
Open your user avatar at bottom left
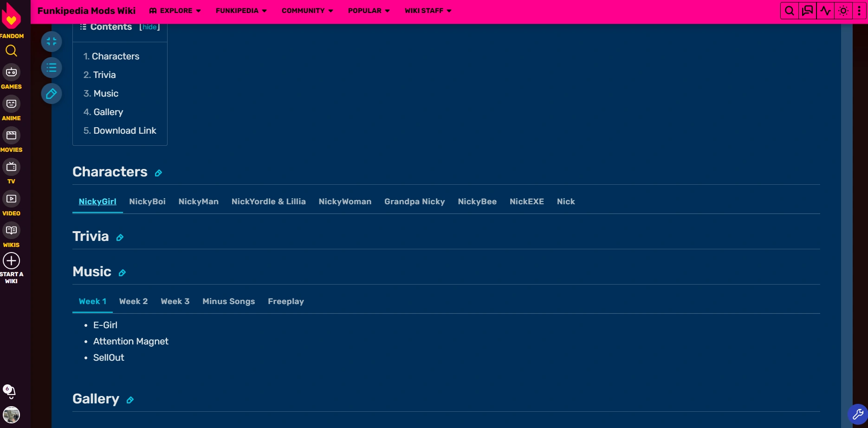tap(12, 415)
